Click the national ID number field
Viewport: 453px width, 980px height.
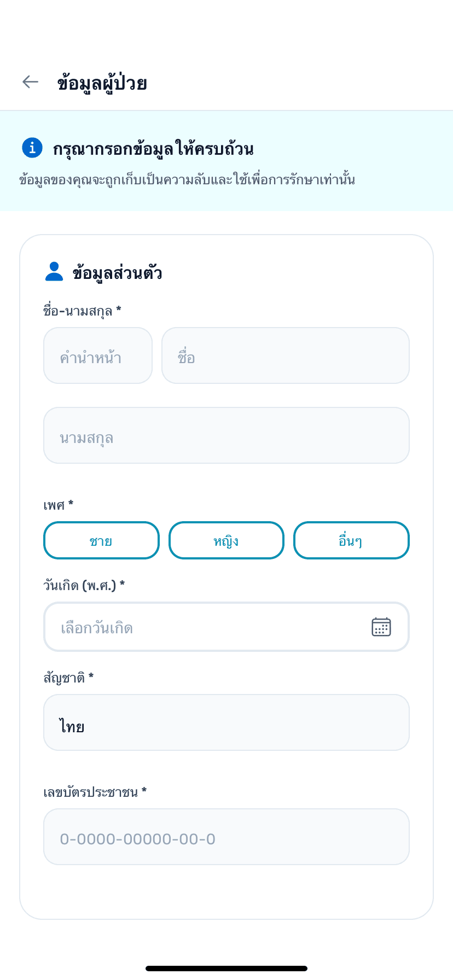[226, 837]
